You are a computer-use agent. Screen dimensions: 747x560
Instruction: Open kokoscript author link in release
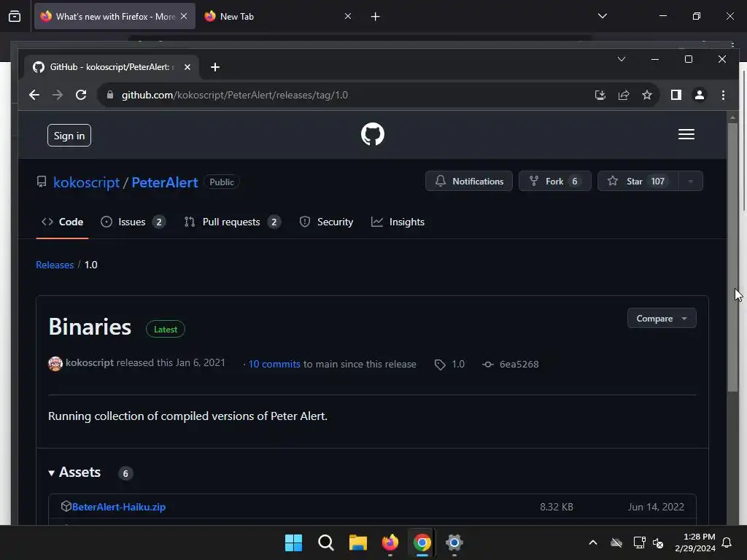tap(90, 362)
